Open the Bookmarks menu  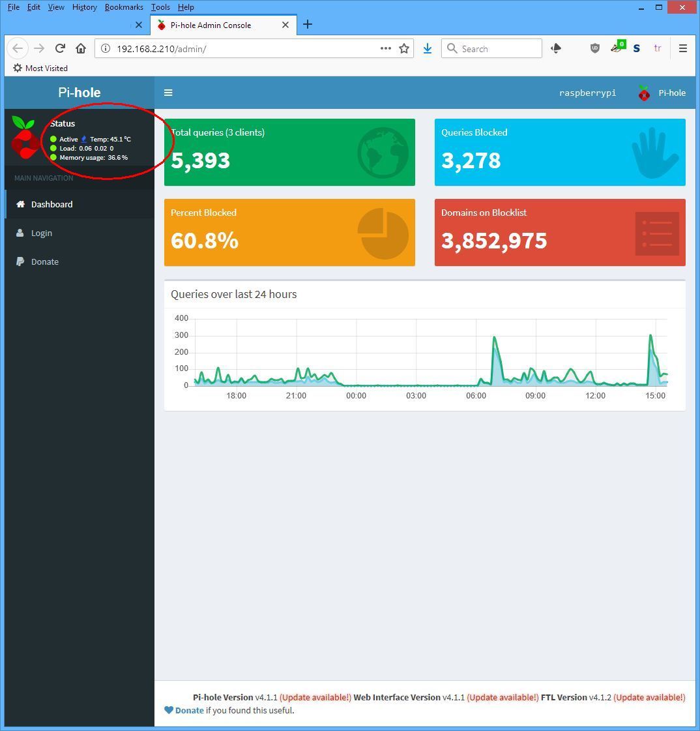(x=124, y=7)
